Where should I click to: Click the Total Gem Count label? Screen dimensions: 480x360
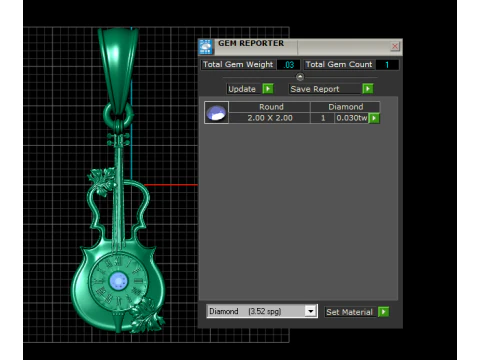coord(339,65)
